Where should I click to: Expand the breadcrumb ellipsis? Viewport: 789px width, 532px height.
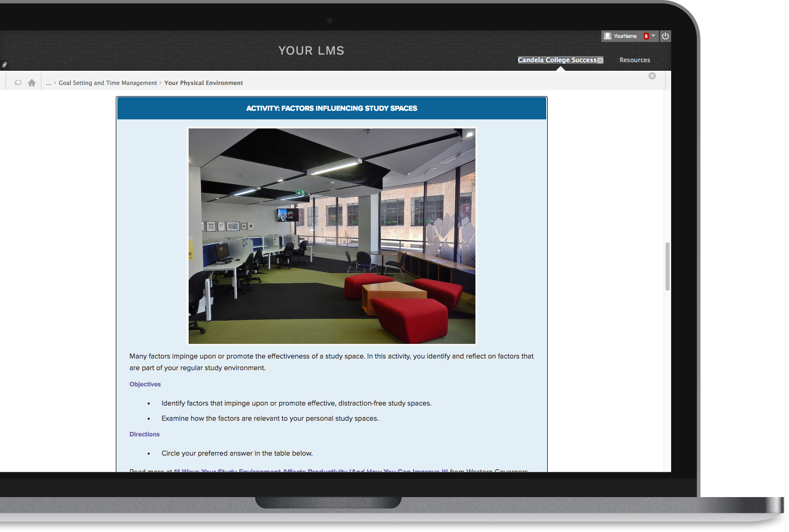click(49, 83)
